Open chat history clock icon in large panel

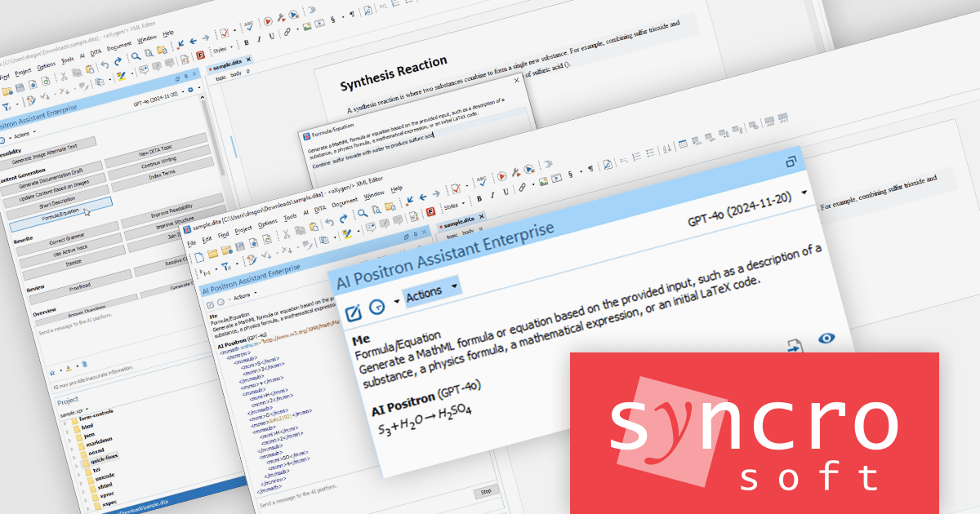[377, 307]
